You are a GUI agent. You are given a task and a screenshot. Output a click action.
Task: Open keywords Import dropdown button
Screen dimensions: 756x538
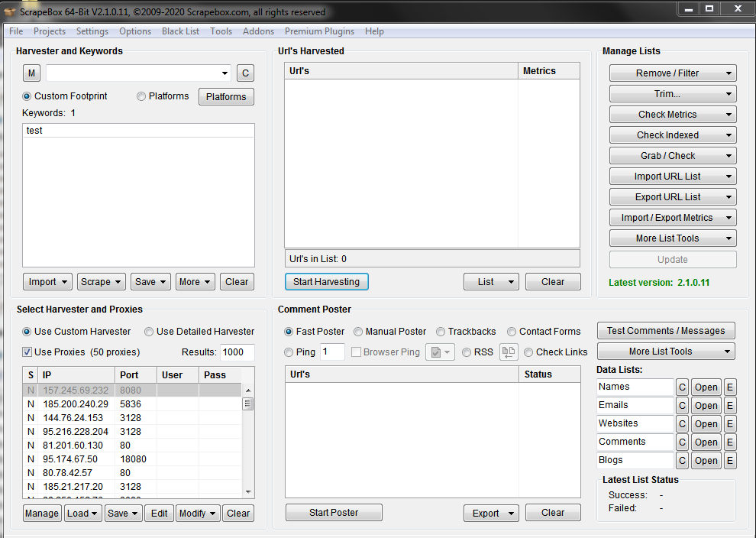(48, 282)
